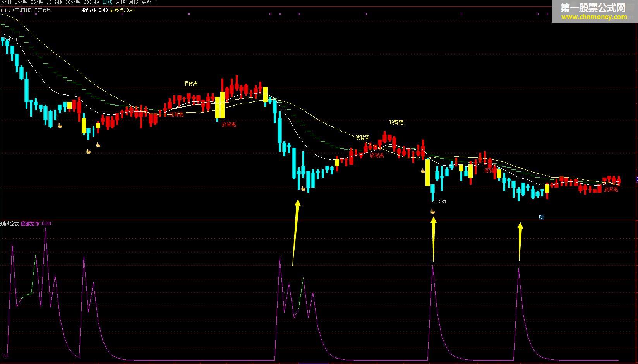Click the 临界点: 3.41 indicator value
The image size is (638, 364).
pyautogui.click(x=122, y=10)
